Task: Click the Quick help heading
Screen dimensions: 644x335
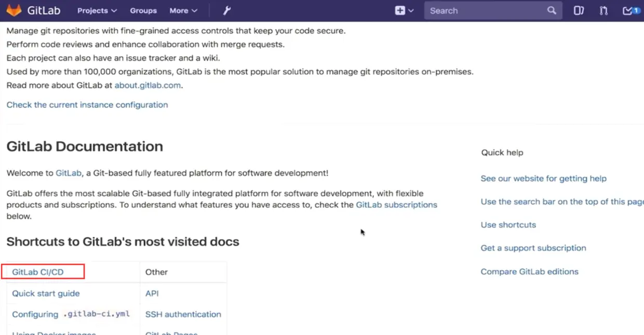Action: [x=502, y=153]
